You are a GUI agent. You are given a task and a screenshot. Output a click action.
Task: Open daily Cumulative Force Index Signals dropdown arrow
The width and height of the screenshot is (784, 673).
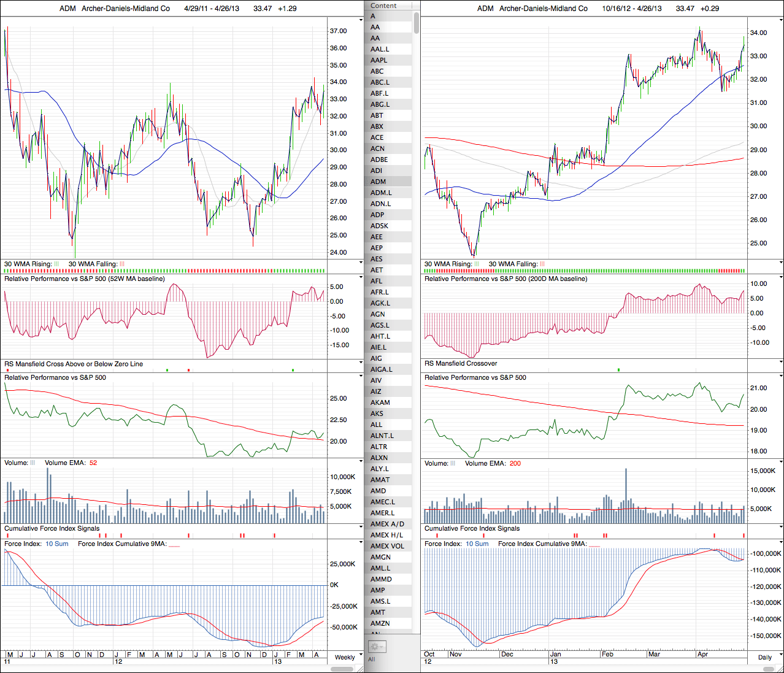point(781,527)
